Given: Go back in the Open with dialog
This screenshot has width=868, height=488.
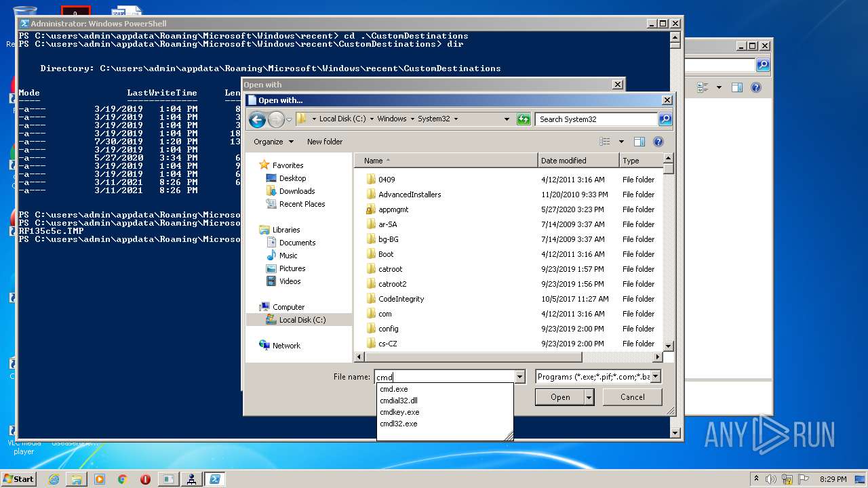Looking at the screenshot, I should (257, 120).
